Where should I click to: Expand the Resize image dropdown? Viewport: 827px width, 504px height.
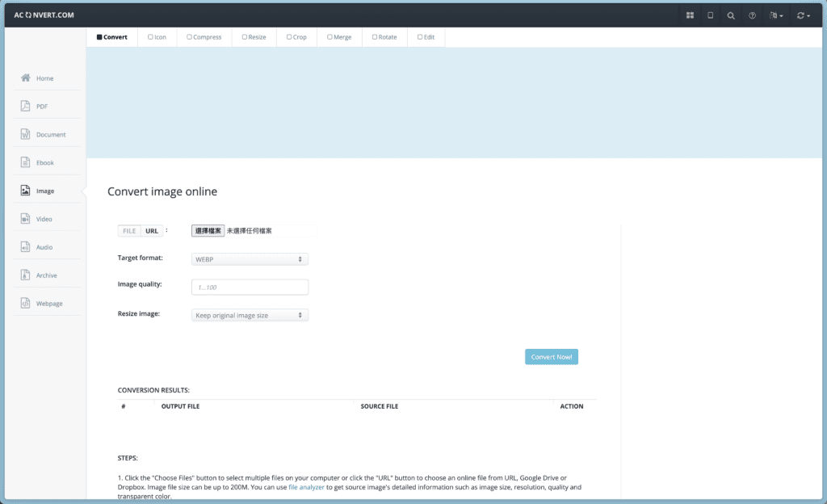click(x=250, y=315)
